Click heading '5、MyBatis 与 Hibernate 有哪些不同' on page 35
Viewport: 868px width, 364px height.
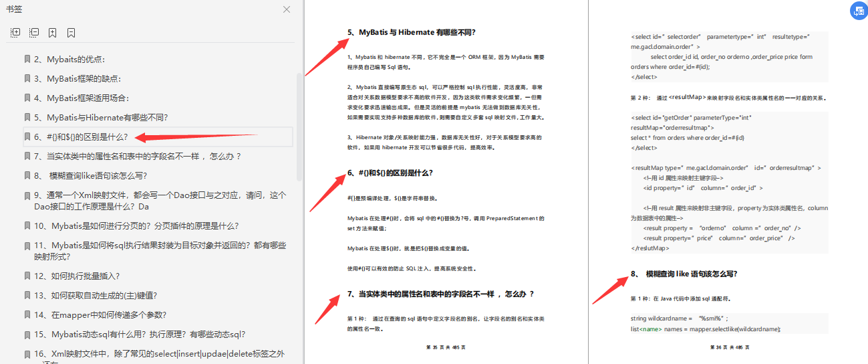pyautogui.click(x=411, y=32)
